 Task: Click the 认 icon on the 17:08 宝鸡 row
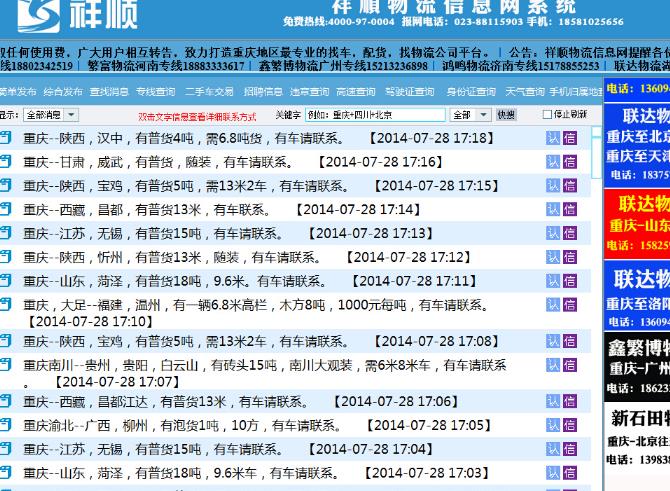(552, 341)
